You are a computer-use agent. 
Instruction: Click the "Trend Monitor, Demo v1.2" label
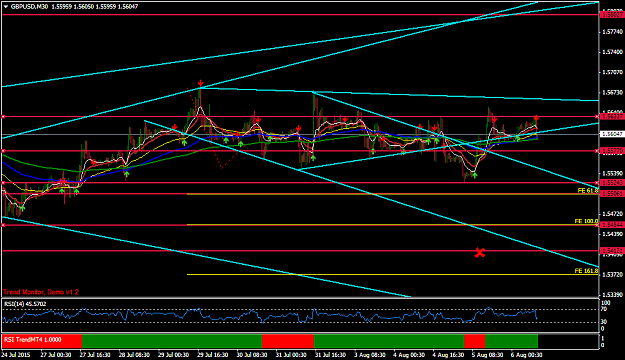pos(41,292)
